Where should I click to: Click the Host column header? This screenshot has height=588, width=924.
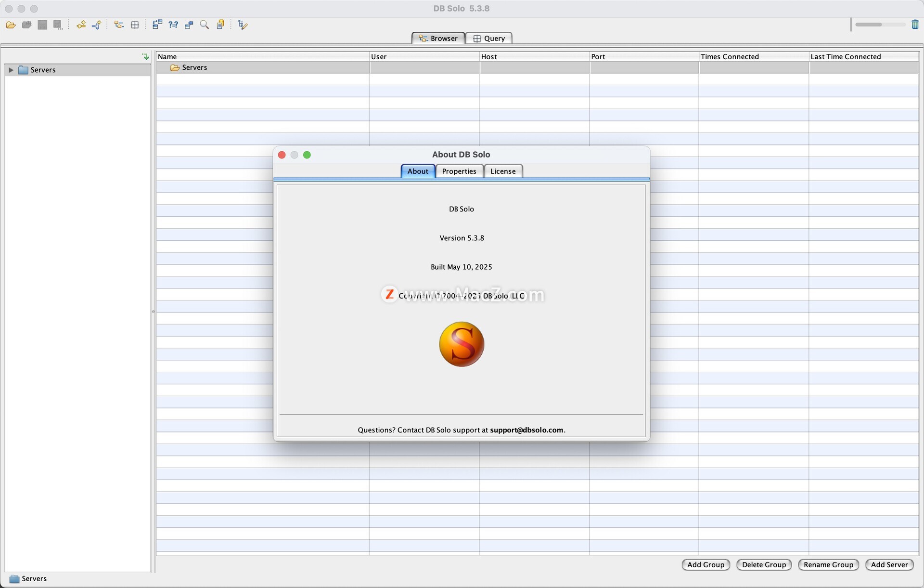pos(535,57)
